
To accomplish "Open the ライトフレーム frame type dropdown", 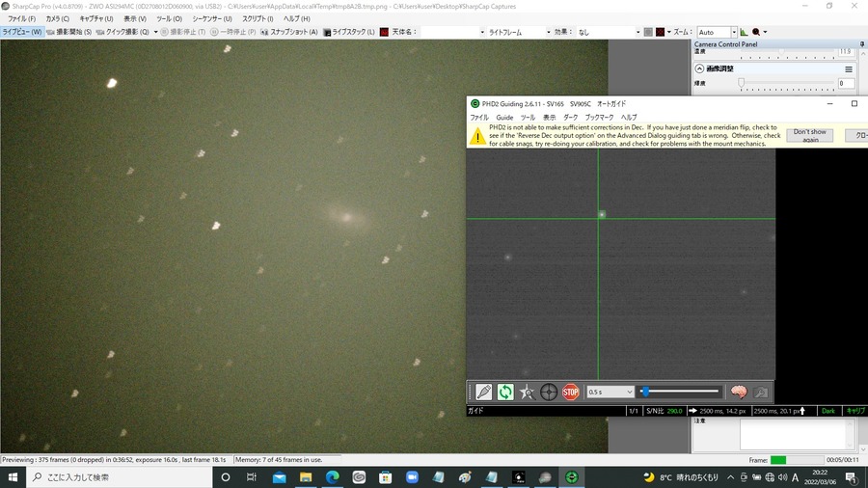I will tap(519, 32).
